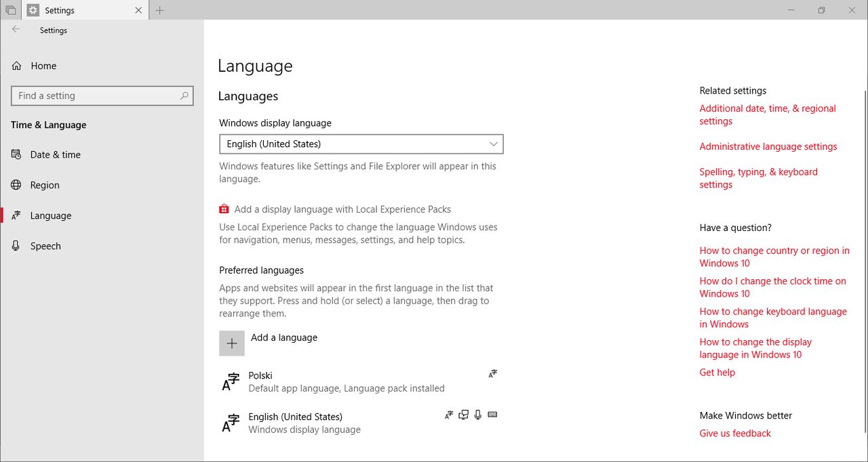The image size is (868, 462).
Task: Select Language in sidebar
Action: 102,215
